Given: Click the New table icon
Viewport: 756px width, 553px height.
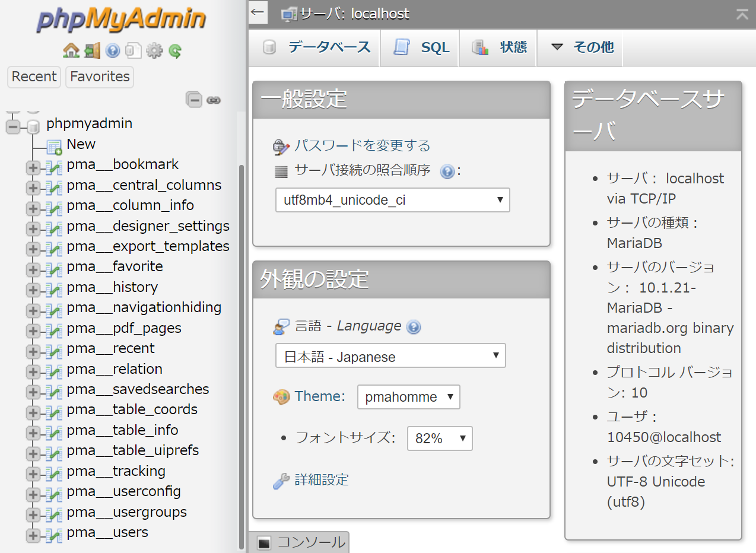Looking at the screenshot, I should 55,147.
